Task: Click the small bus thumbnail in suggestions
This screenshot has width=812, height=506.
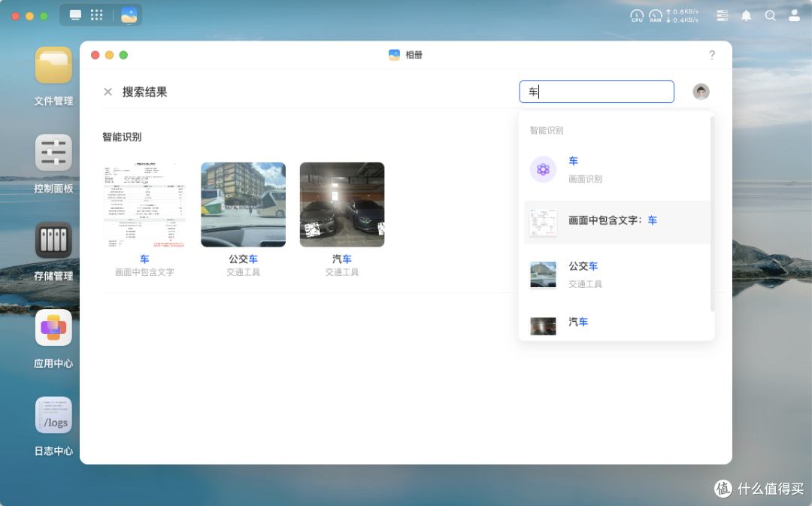Action: click(543, 274)
